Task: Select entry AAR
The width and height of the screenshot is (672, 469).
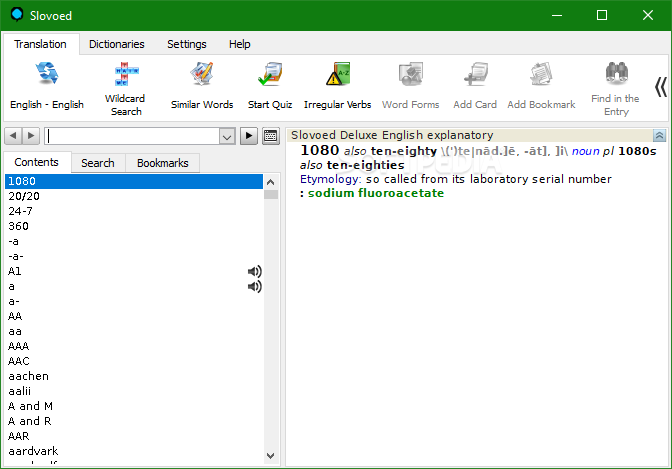Action: point(134,436)
